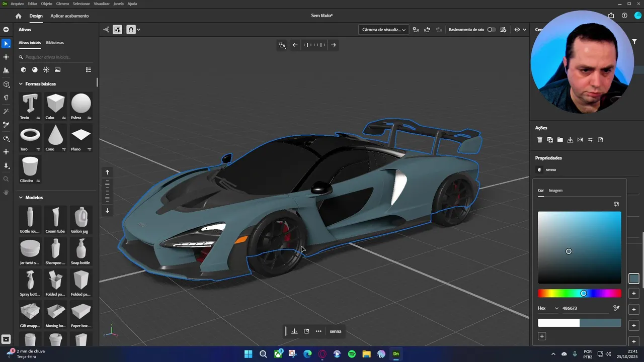Image resolution: width=644 pixels, height=362 pixels.
Task: Click the swap arrows icon in Ações
Action: 590,140
